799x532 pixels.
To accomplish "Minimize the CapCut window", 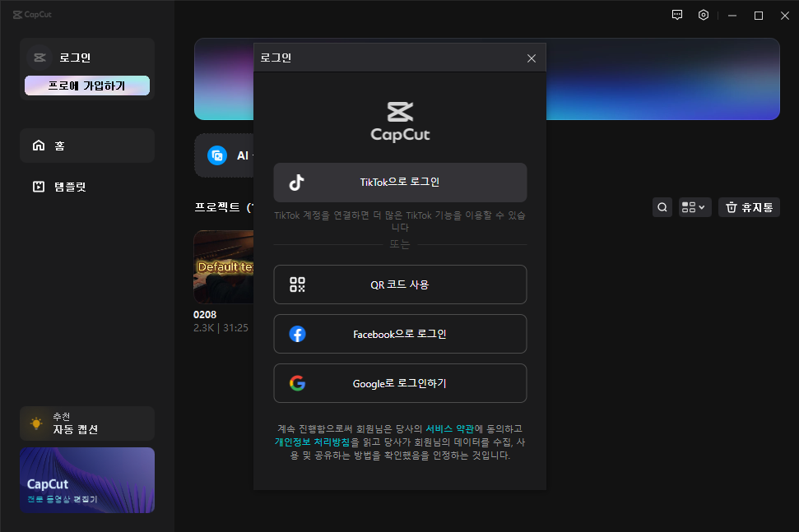I will pos(732,16).
